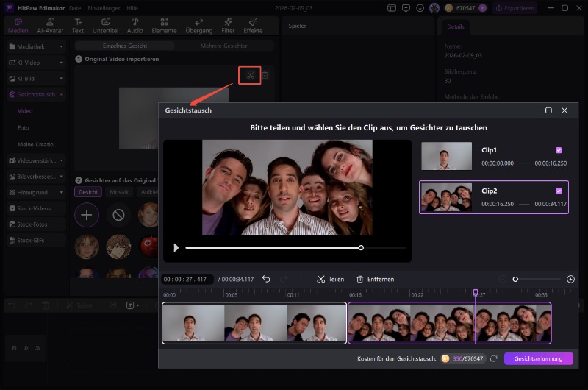Adjust the timeline zoom slider
Viewport: 588px width, 390px height.
pos(537,280)
